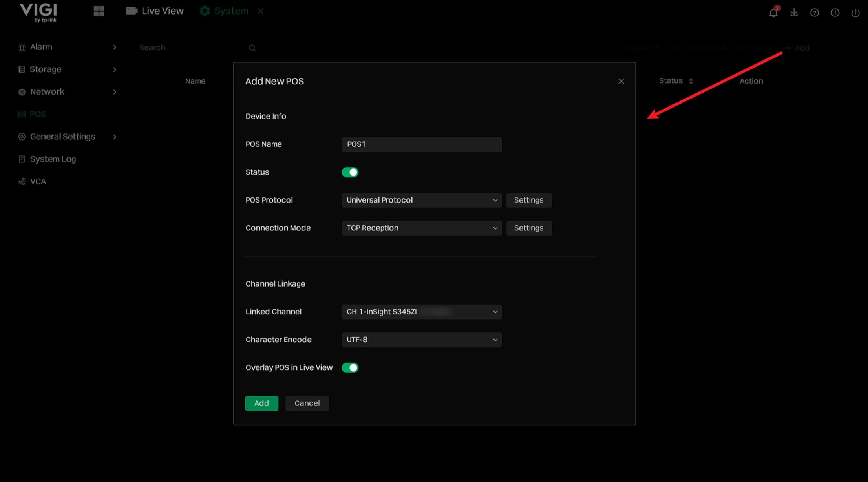The image size is (868, 482).
Task: Open VCA in the sidebar menu
Action: tap(38, 181)
